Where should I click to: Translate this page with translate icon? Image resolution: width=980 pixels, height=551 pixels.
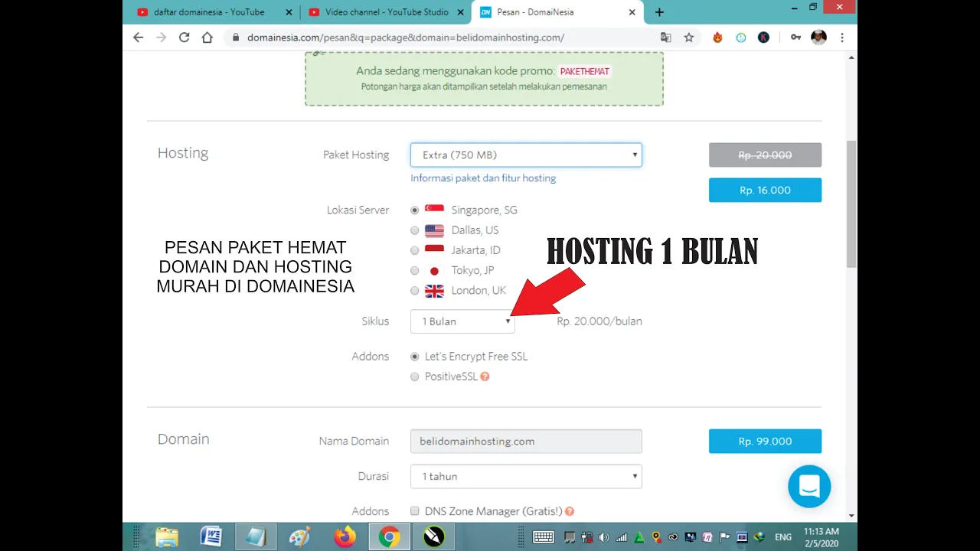665,37
